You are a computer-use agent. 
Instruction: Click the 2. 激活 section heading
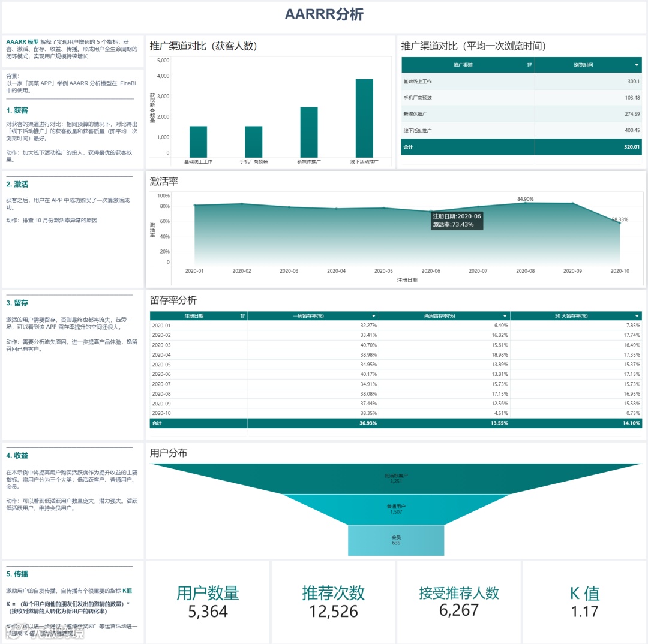tap(17, 184)
